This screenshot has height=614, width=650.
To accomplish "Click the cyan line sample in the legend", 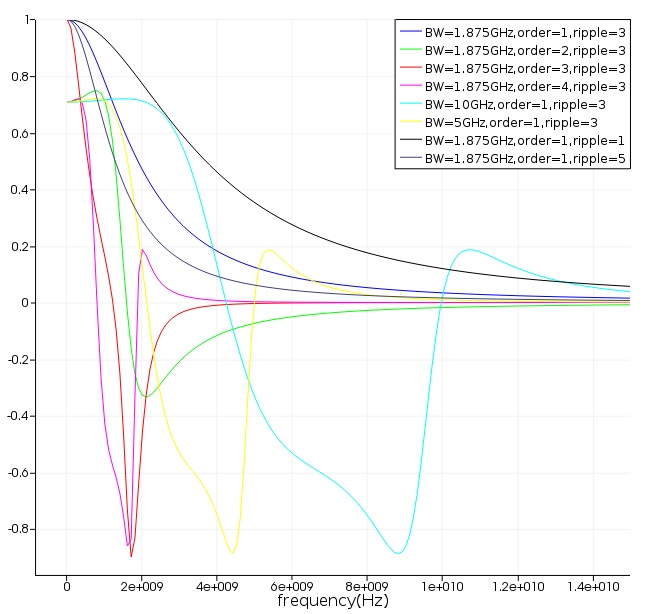I will 410,105.
